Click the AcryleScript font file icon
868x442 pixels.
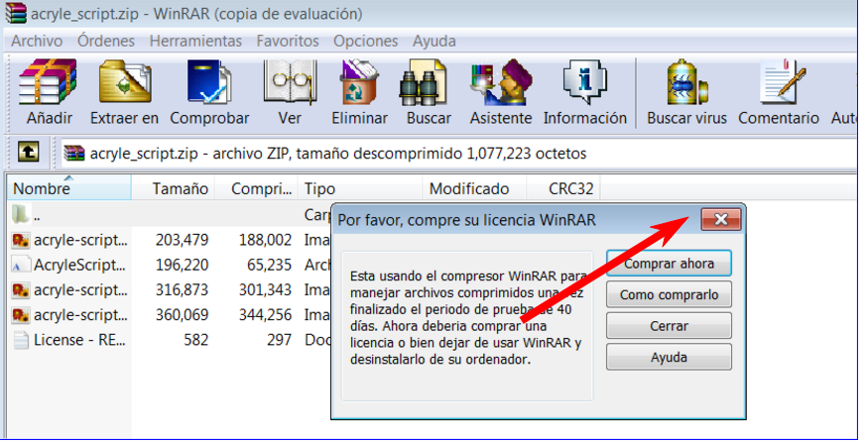tap(21, 265)
